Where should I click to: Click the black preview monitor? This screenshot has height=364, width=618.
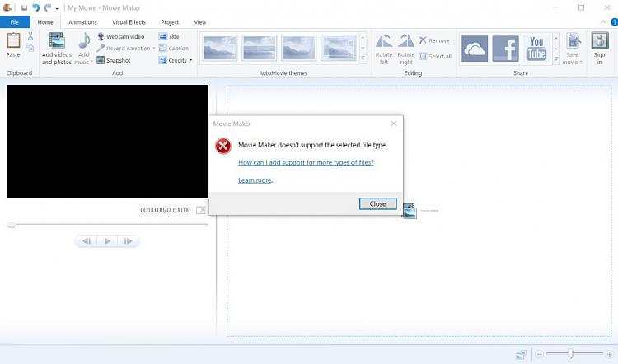click(x=107, y=142)
